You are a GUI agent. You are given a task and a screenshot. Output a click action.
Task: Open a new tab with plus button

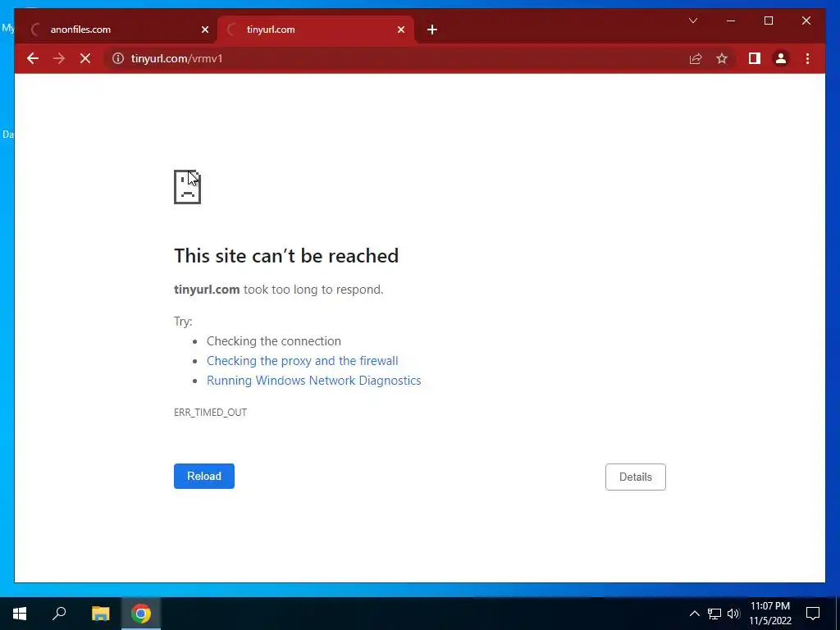click(432, 30)
